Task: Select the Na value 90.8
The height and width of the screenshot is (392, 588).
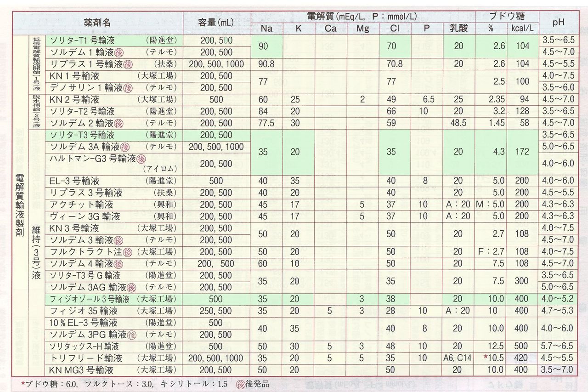Action: tap(266, 64)
